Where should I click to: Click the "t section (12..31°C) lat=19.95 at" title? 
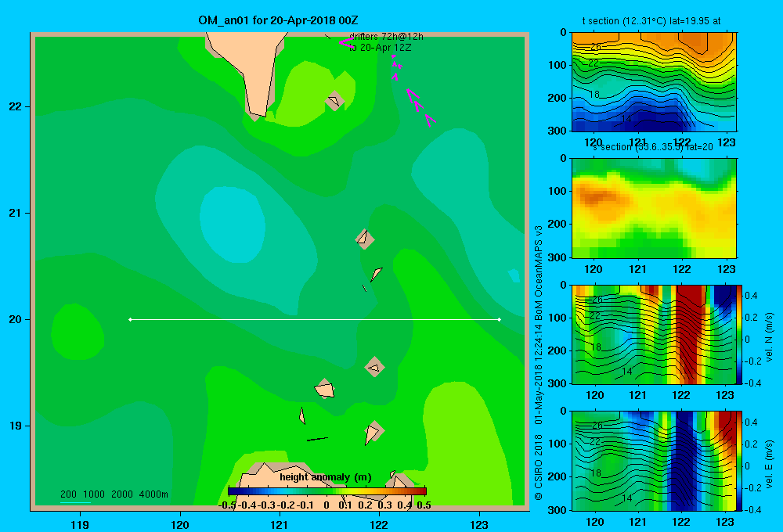tap(651, 21)
